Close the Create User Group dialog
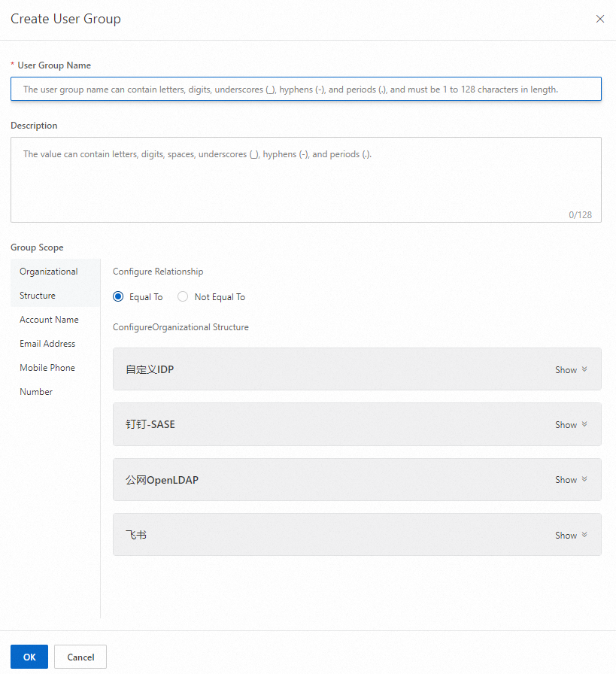Viewport: 616px width, 674px height. [599, 20]
